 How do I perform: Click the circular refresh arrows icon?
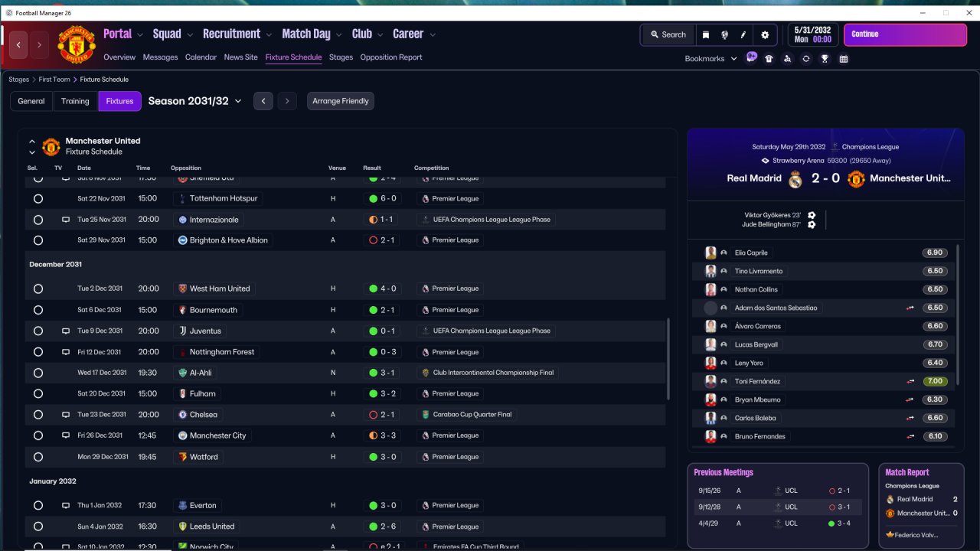(x=806, y=59)
